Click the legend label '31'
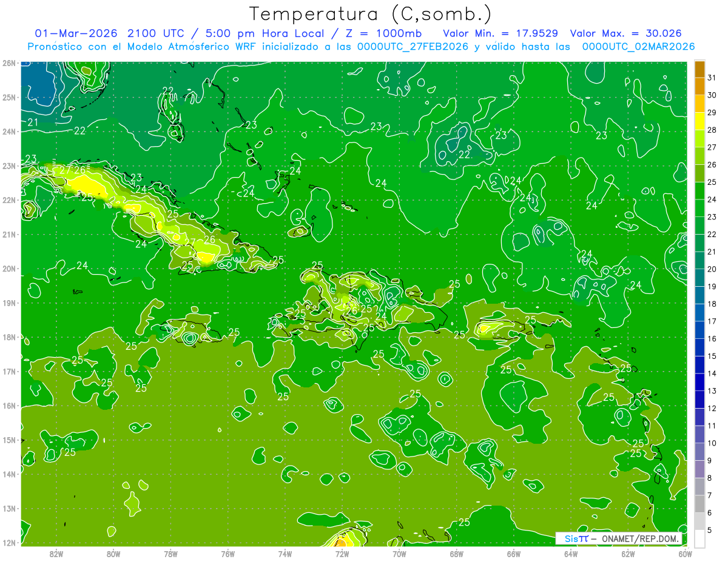This screenshot has height=562, width=728. [712, 78]
